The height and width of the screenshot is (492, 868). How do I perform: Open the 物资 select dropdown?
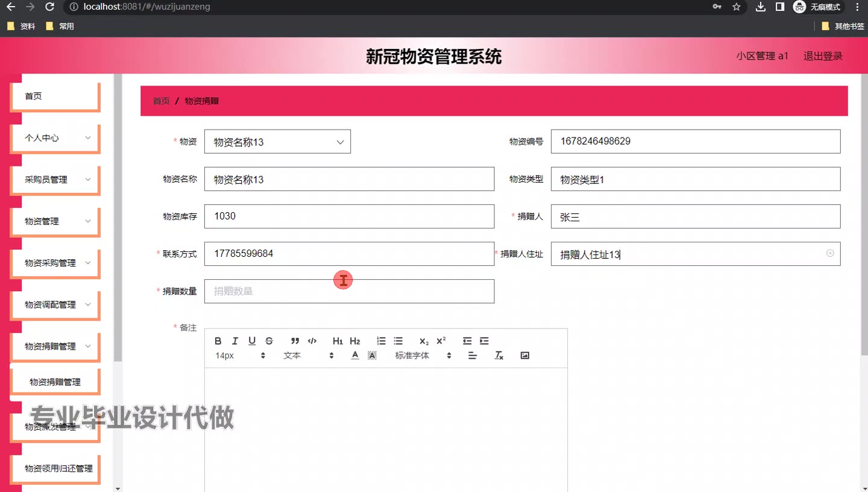(277, 142)
